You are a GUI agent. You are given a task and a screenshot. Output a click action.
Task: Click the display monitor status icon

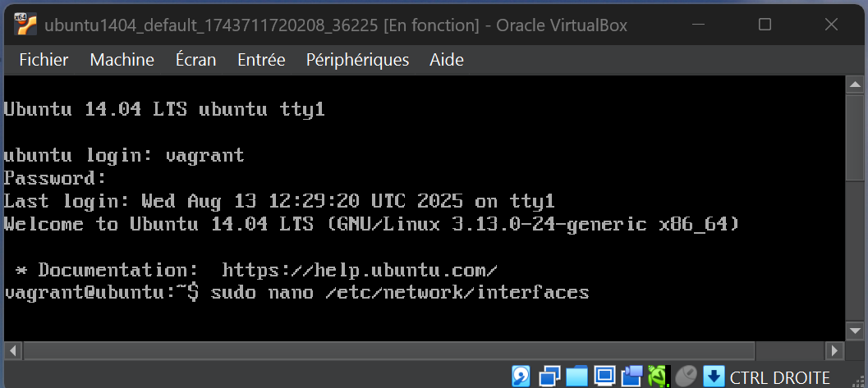tap(604, 377)
